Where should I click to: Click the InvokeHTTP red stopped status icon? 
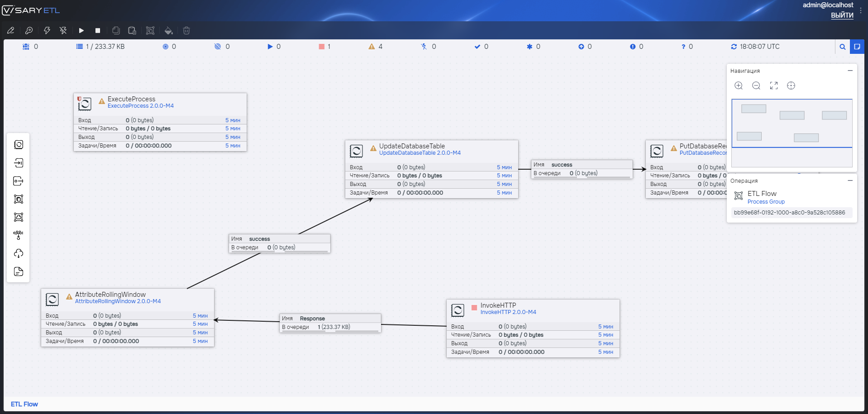tap(474, 308)
